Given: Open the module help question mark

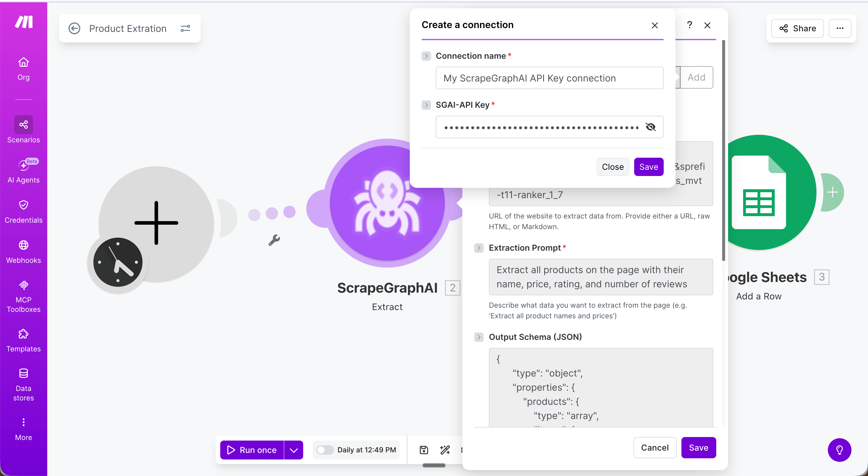Looking at the screenshot, I should pyautogui.click(x=689, y=25).
